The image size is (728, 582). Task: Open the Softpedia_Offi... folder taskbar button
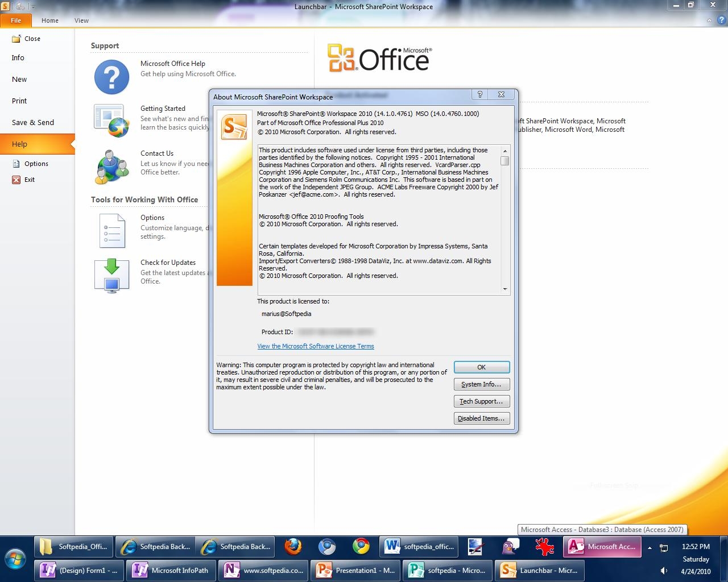[x=74, y=547]
